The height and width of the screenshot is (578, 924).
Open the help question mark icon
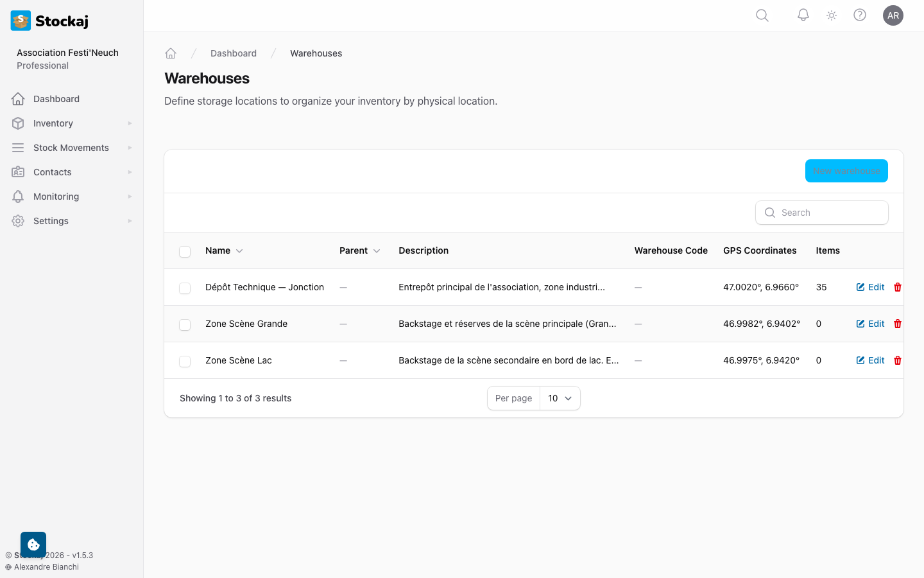click(860, 15)
